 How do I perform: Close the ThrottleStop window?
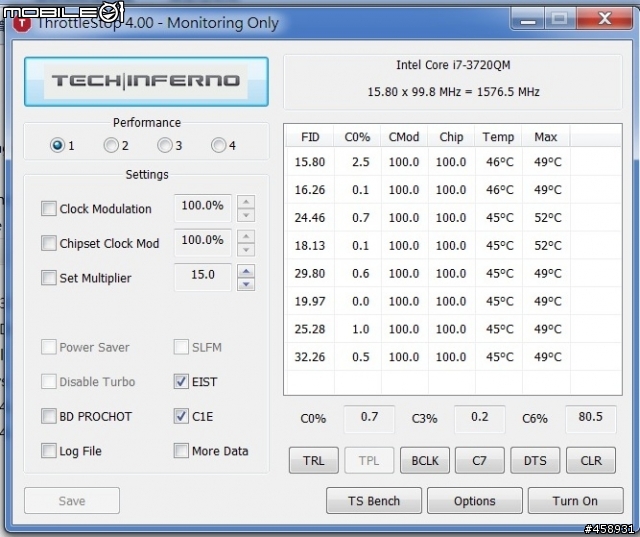(x=604, y=18)
